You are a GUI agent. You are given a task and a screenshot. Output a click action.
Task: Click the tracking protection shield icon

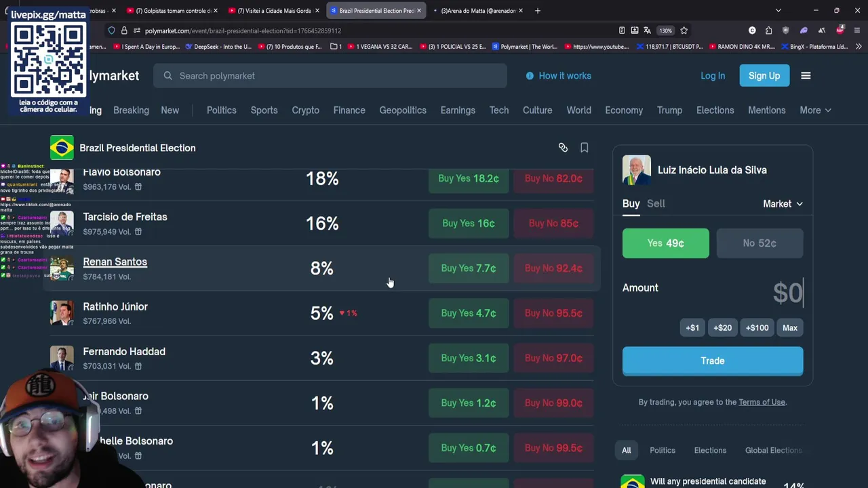[111, 30]
